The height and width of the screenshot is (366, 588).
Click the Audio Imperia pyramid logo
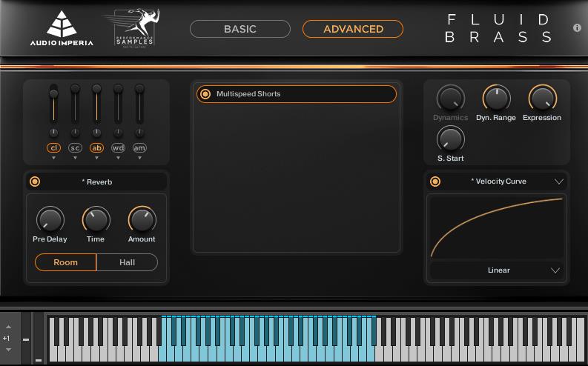[x=62, y=28]
